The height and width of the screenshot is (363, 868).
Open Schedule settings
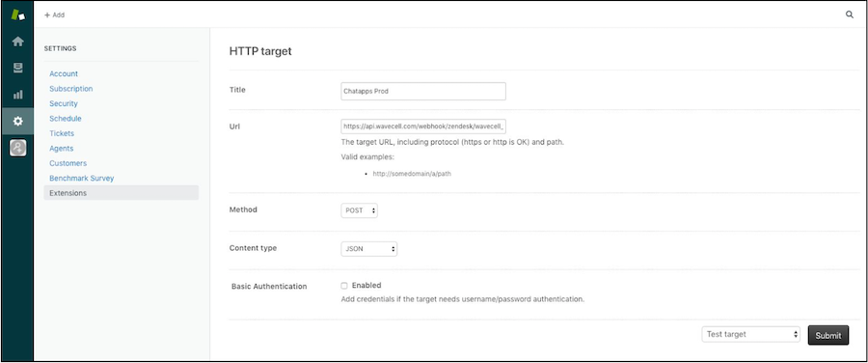[x=66, y=119]
